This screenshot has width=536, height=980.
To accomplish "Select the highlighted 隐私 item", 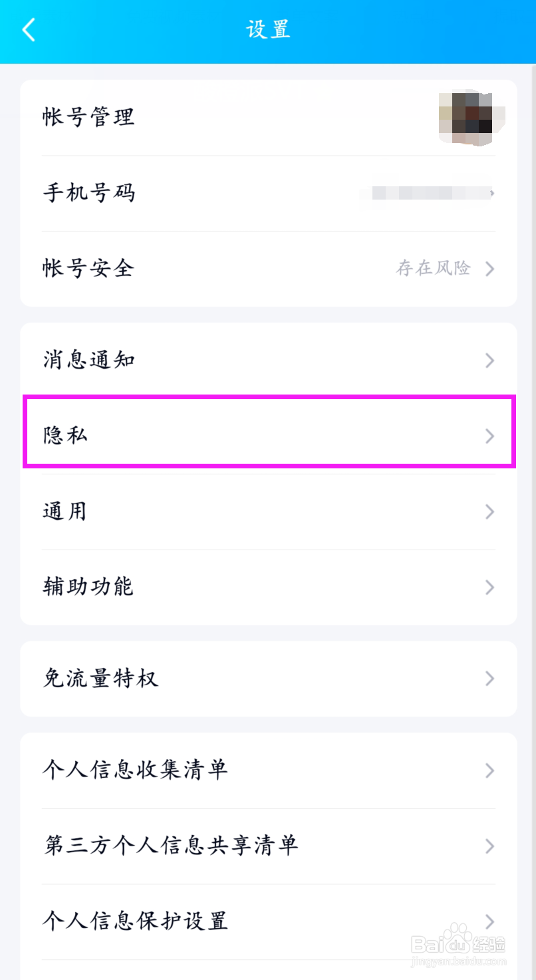I will [269, 436].
